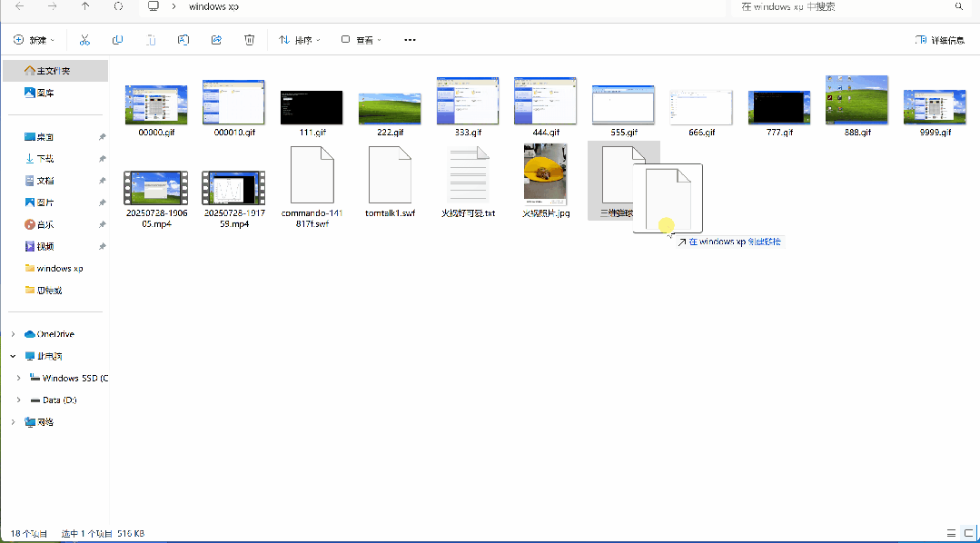Image resolution: width=980 pixels, height=543 pixels.
Task: Open the 查看 view dropdown
Action: 361,39
